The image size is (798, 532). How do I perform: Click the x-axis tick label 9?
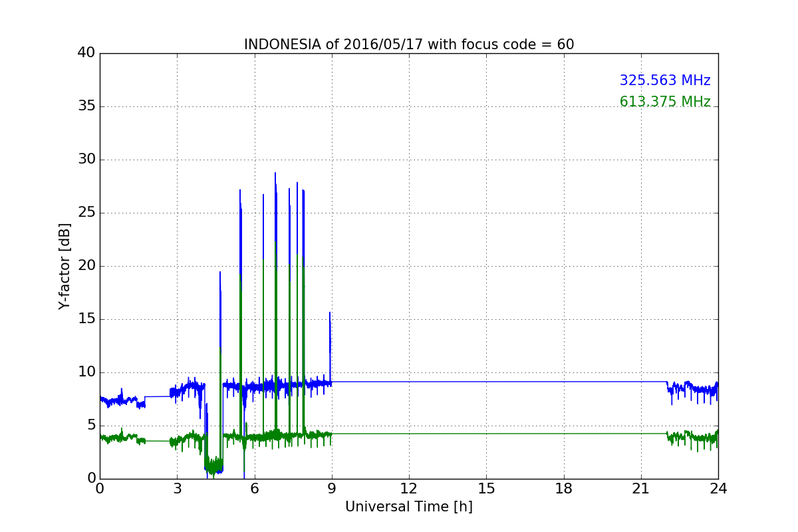pyautogui.click(x=332, y=489)
